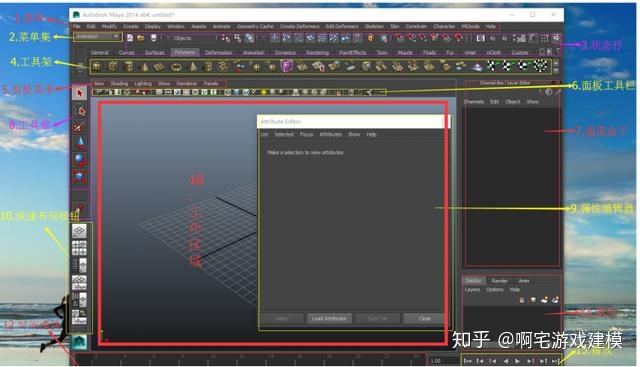This screenshot has width=640, height=367.
Task: Create a polygon pyramid from the shelf
Action: 193,66
